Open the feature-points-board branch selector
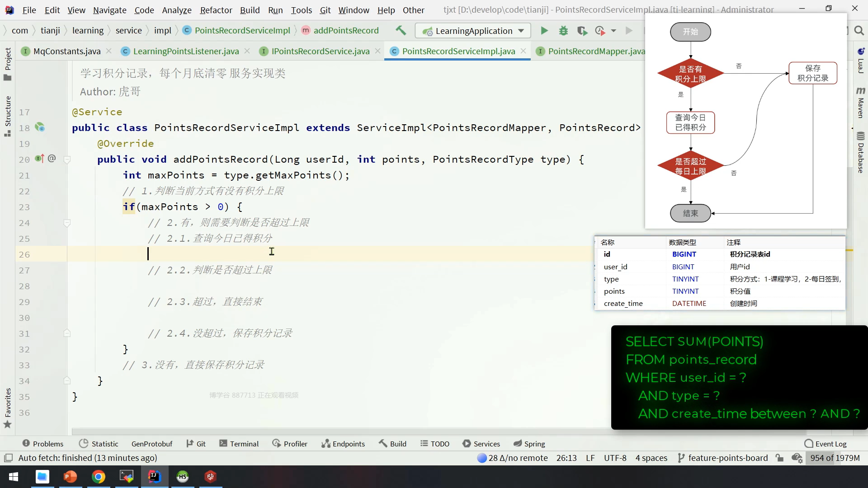This screenshot has height=488, width=868. click(723, 458)
